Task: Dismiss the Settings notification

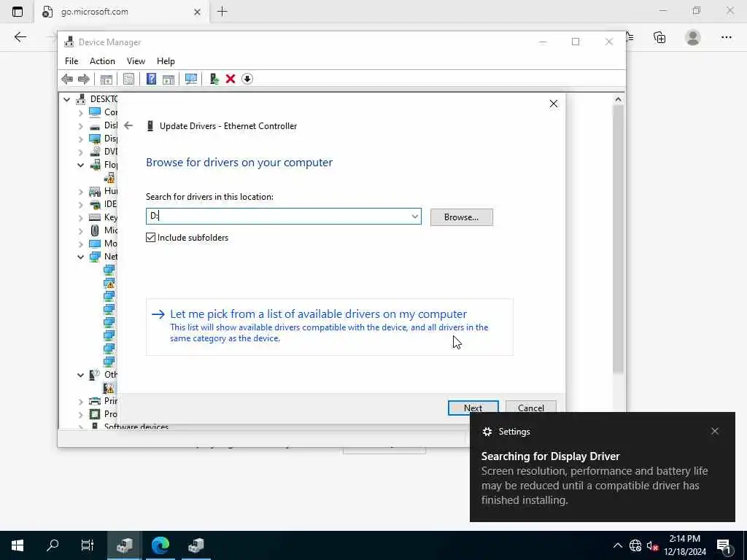Action: click(x=714, y=431)
